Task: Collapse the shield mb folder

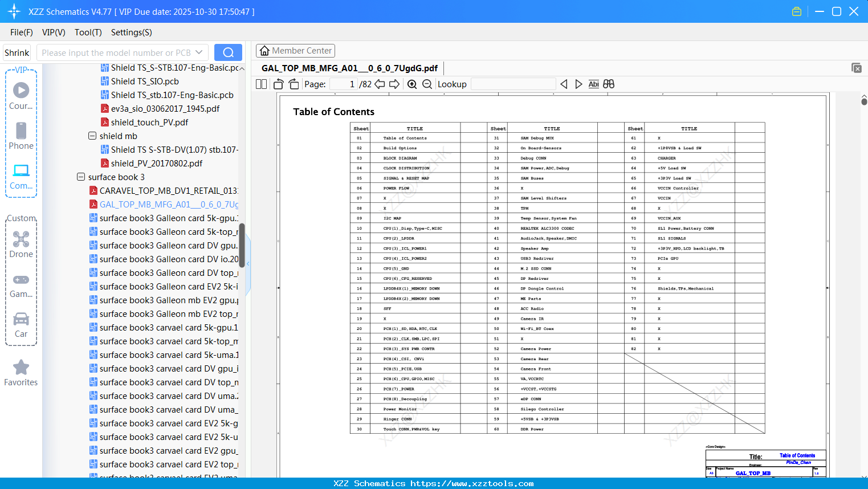Action: [x=92, y=136]
